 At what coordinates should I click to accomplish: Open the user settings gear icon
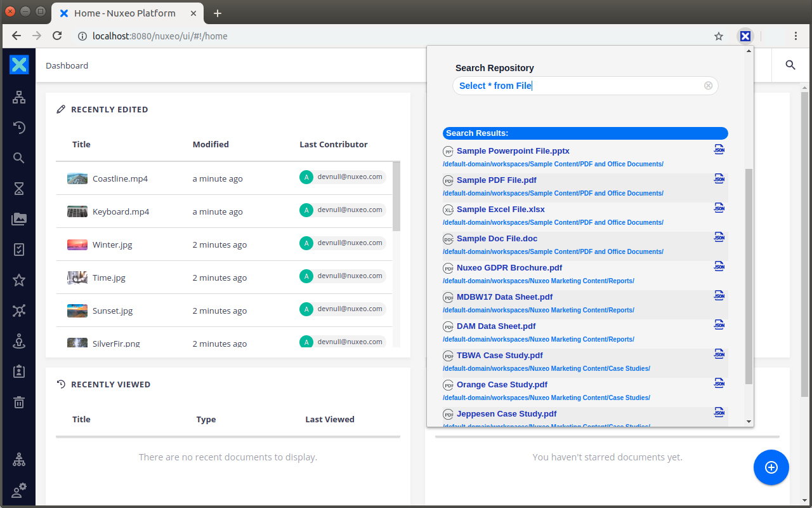pyautogui.click(x=19, y=491)
